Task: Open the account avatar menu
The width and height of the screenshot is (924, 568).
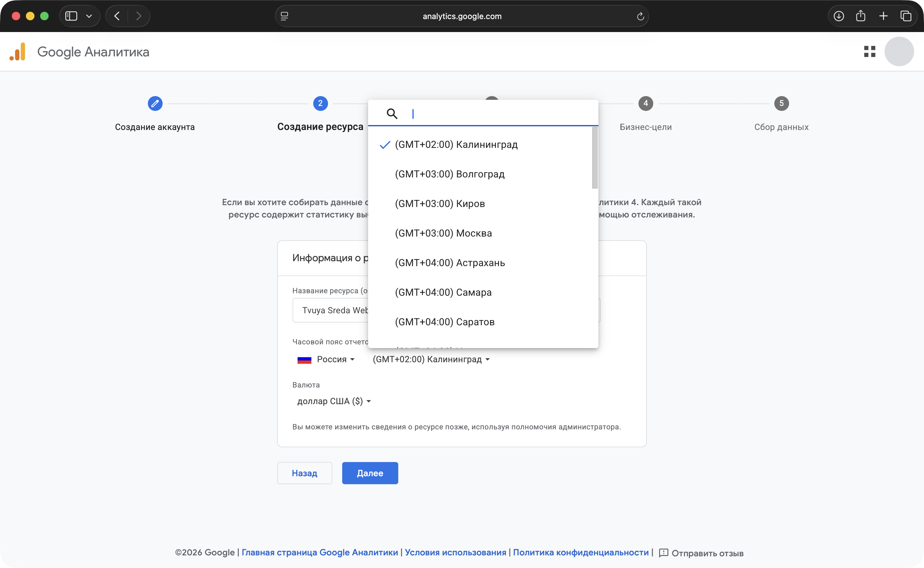Action: 899,51
